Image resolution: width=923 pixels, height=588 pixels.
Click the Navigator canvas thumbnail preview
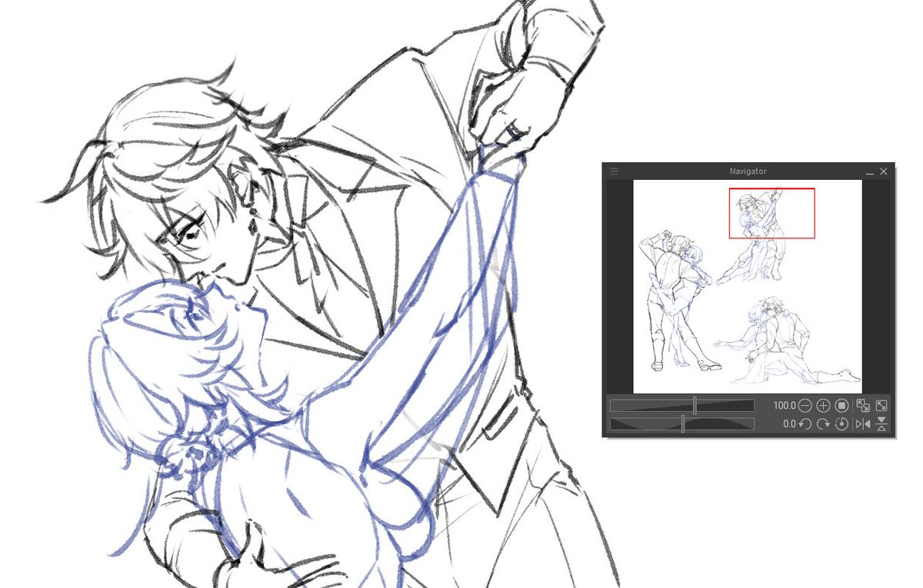point(747,287)
